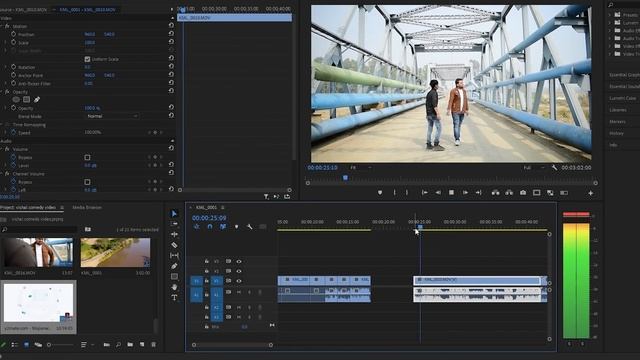
Task: Hide track V3 with eye icon
Action: pos(239,261)
